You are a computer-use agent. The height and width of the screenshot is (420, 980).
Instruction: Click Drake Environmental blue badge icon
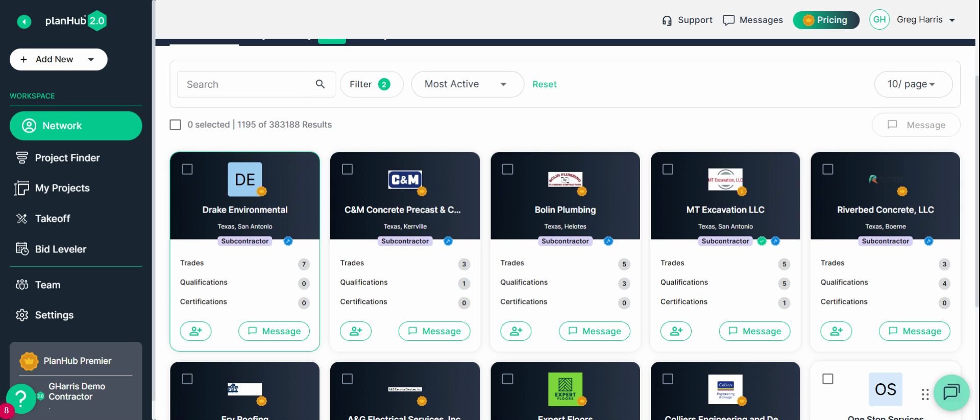click(x=288, y=241)
